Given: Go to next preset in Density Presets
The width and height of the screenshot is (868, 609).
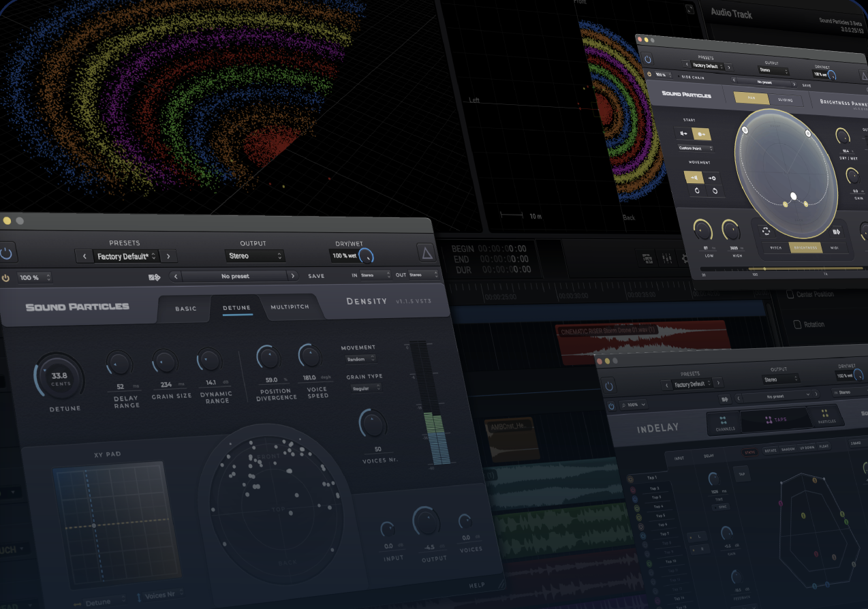Looking at the screenshot, I should click(x=168, y=257).
